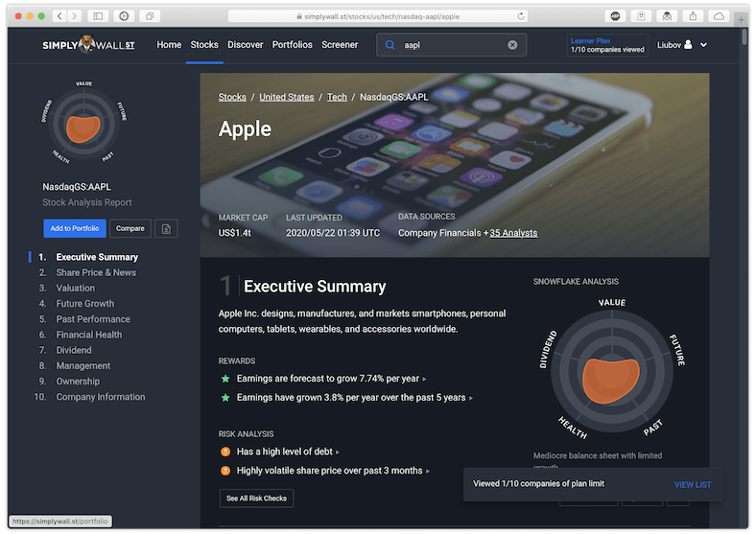Screen dimensions: 756x534
Task: Go back with Safari back arrow
Action: point(59,16)
